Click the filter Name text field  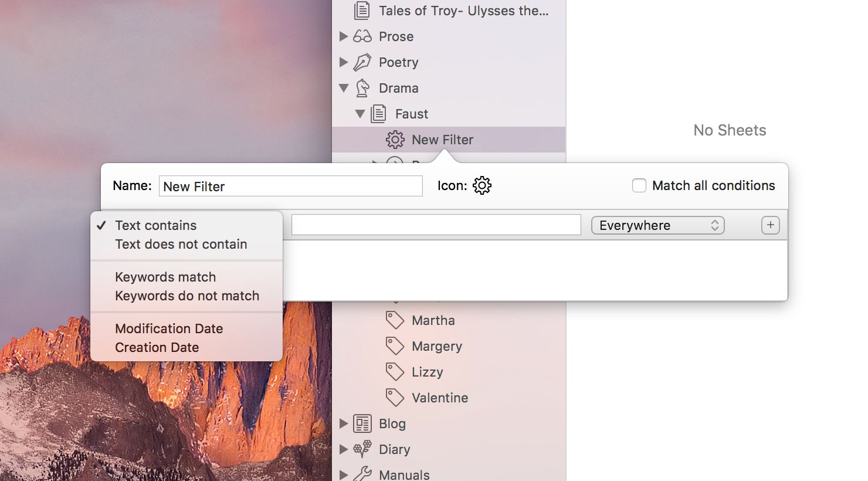290,187
